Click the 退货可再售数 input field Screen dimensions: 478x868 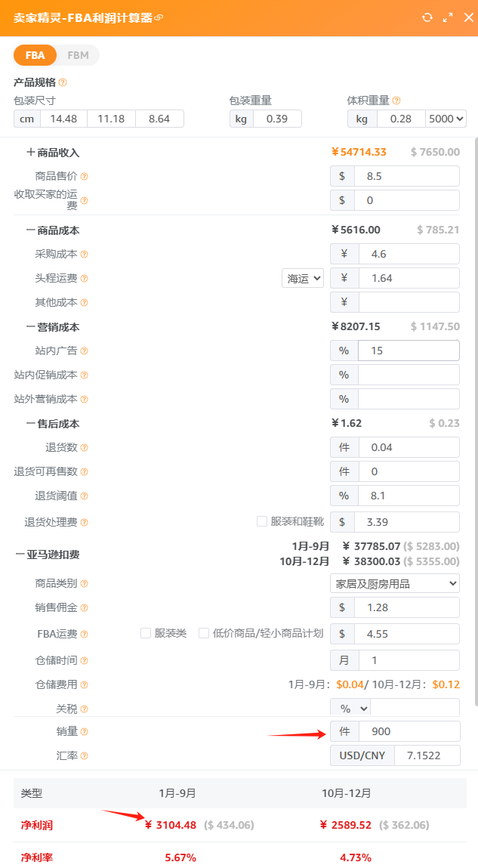coord(409,471)
